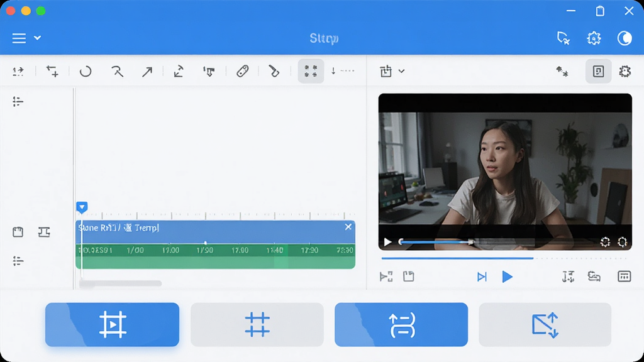Click the blue playhead marker on timeline

(82, 207)
